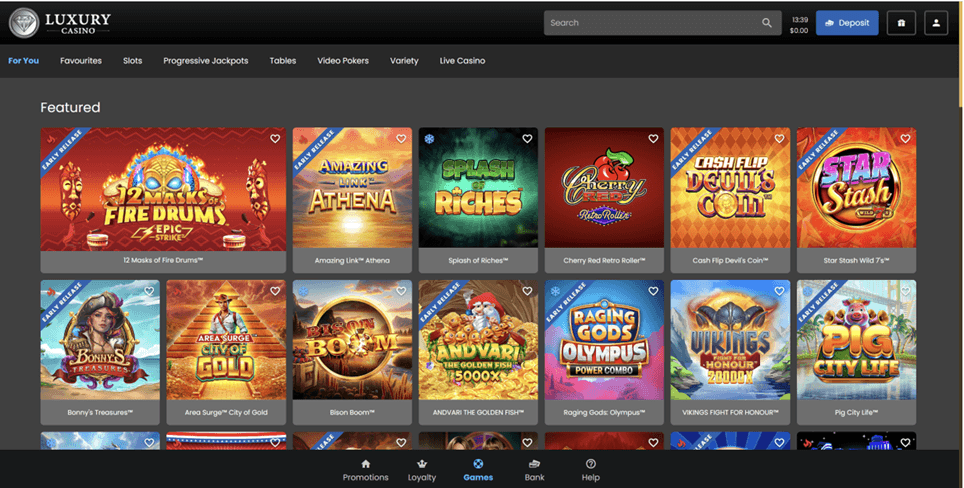
Task: Switch to Favourites tab
Action: pyautogui.click(x=81, y=60)
